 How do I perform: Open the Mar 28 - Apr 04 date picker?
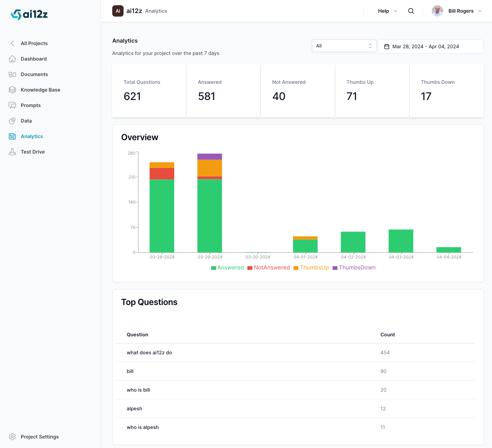(431, 46)
